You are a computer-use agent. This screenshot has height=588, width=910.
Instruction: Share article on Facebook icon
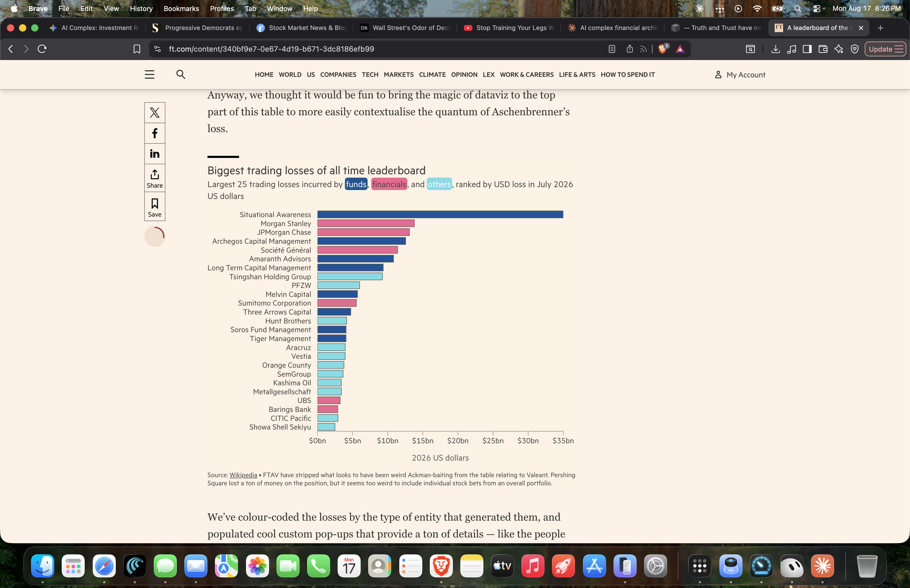[155, 133]
